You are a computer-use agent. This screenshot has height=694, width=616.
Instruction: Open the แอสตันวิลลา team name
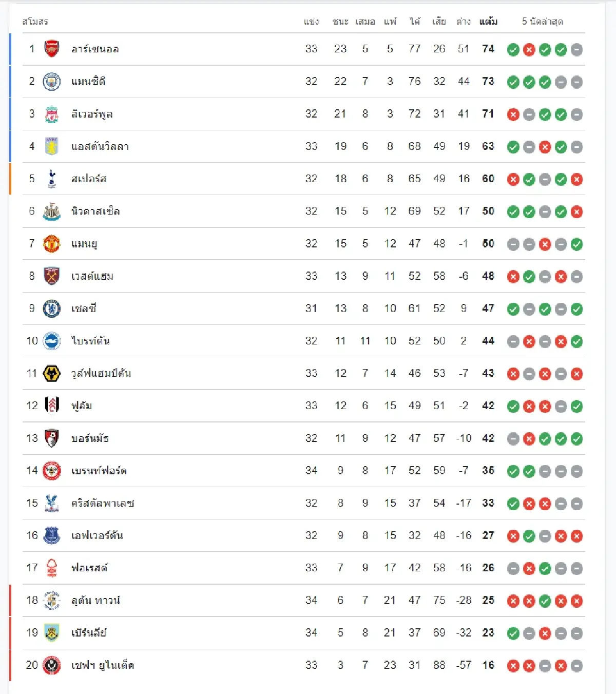pyautogui.click(x=100, y=146)
